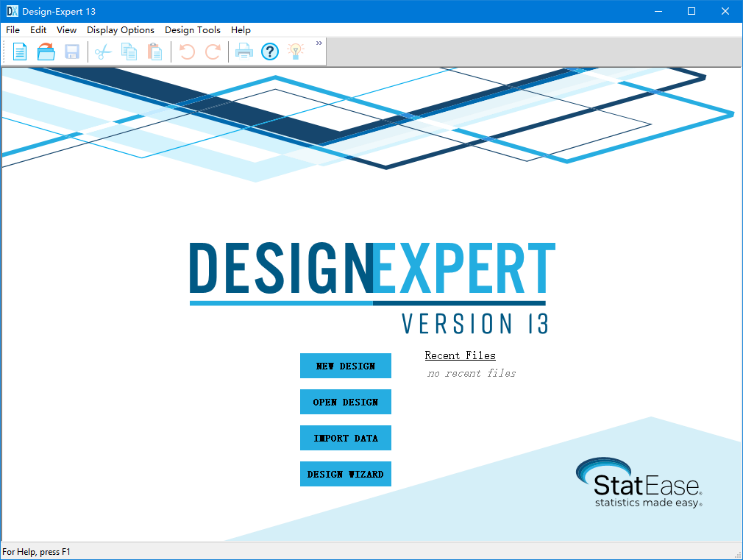The image size is (743, 560).
Task: Launch the DESIGN WIZARD button
Action: click(x=346, y=474)
